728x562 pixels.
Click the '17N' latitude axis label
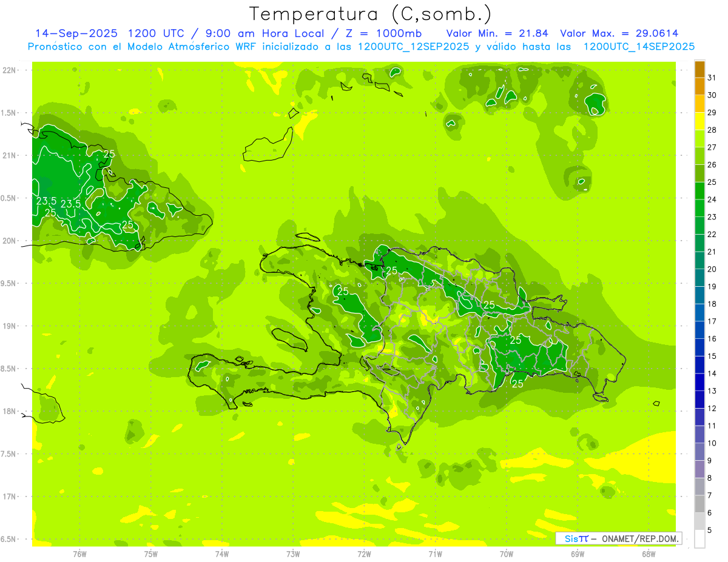tap(9, 497)
